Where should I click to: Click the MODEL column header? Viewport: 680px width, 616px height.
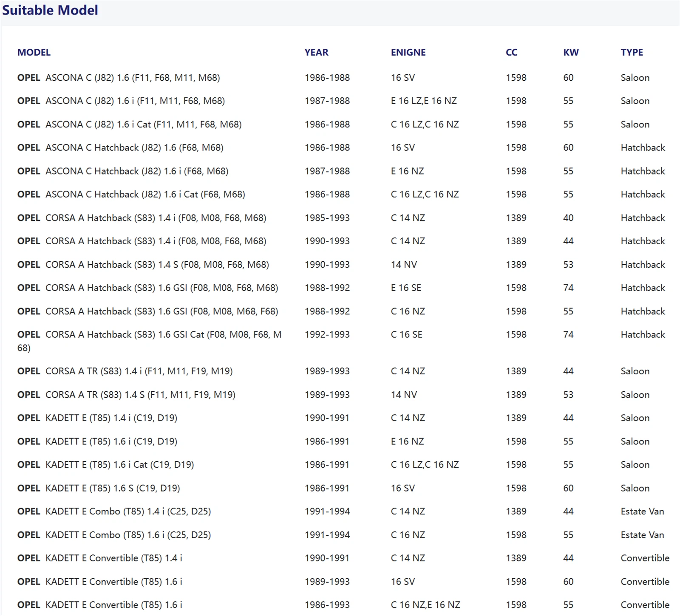(x=34, y=52)
